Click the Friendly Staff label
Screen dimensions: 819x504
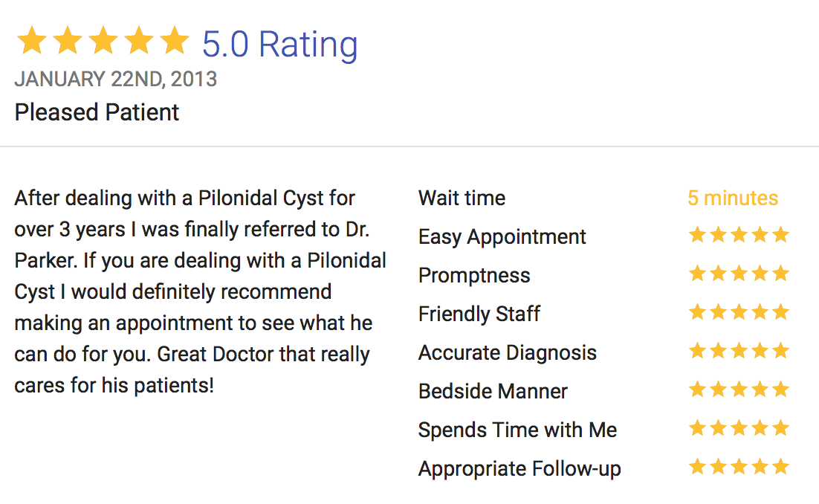click(479, 314)
